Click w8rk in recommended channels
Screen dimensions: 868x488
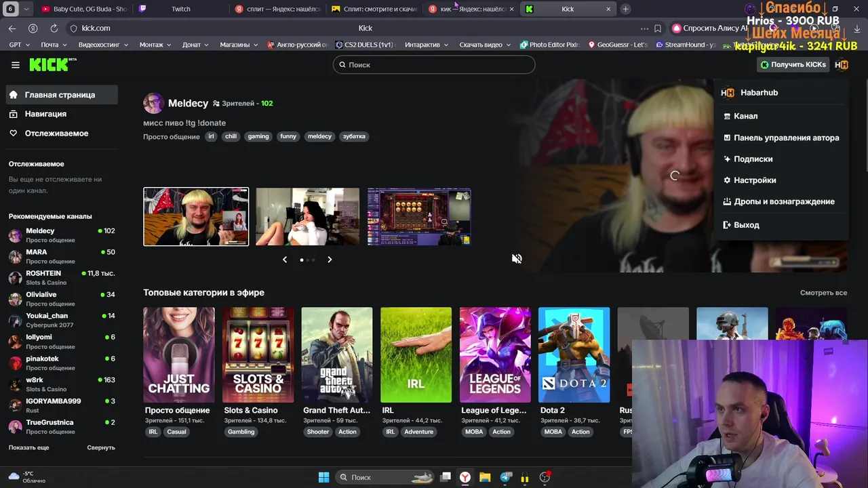click(x=61, y=384)
